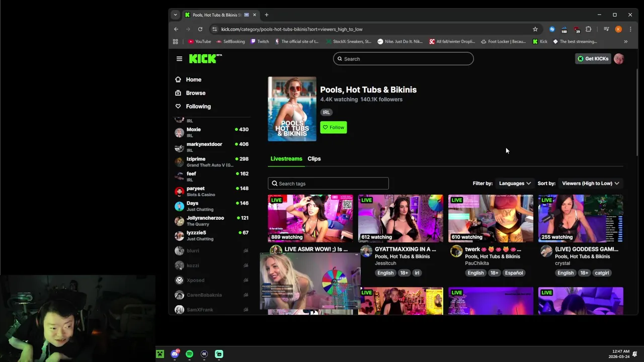
Task: Click the KICK logo
Action: 205,58
